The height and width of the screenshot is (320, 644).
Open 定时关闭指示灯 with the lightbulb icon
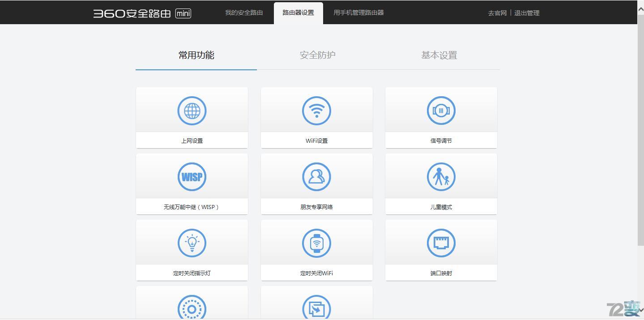coord(192,243)
